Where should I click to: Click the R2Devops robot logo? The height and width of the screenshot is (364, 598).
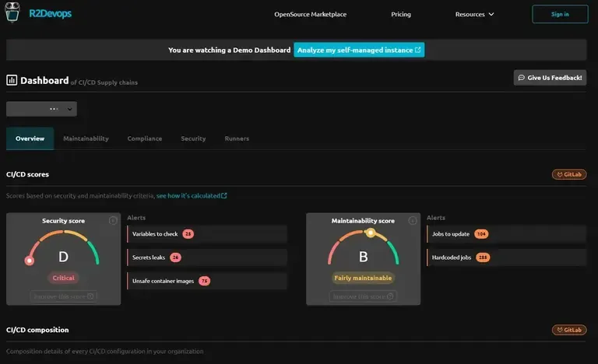point(13,14)
